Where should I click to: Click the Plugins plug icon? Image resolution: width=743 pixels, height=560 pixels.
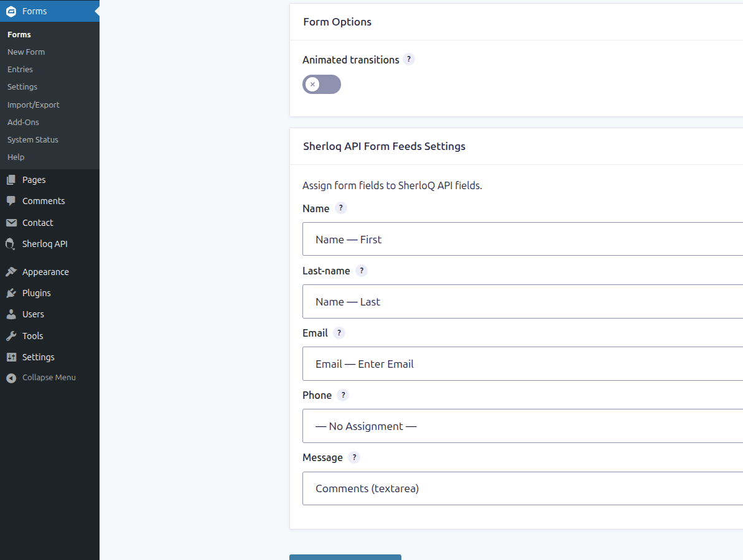pos(11,293)
